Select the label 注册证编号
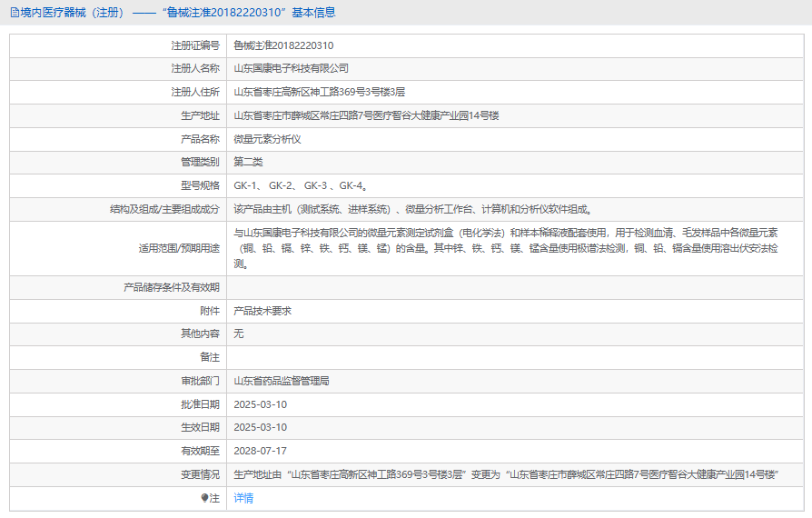This screenshot has height=518, width=812. pos(195,45)
